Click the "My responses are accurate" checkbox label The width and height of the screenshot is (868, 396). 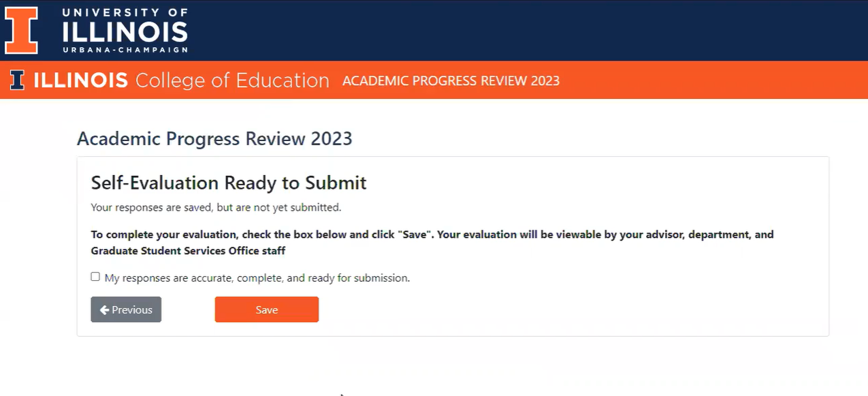pyautogui.click(x=257, y=278)
